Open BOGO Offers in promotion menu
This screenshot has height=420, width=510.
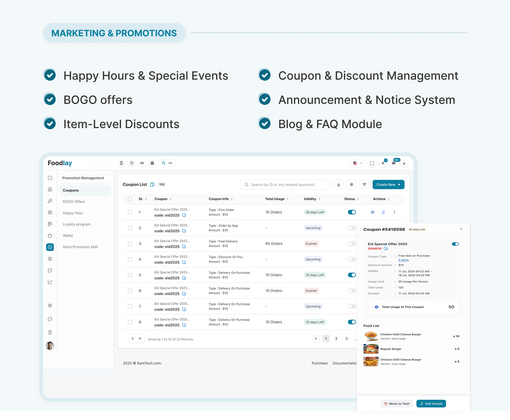(74, 202)
